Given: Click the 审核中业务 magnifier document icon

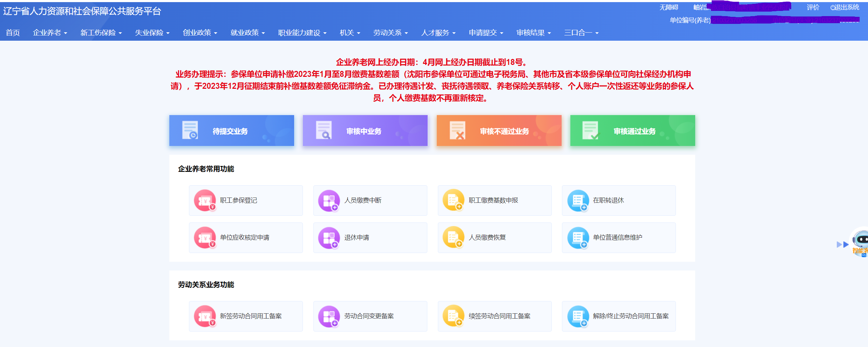Looking at the screenshot, I should click(324, 130).
